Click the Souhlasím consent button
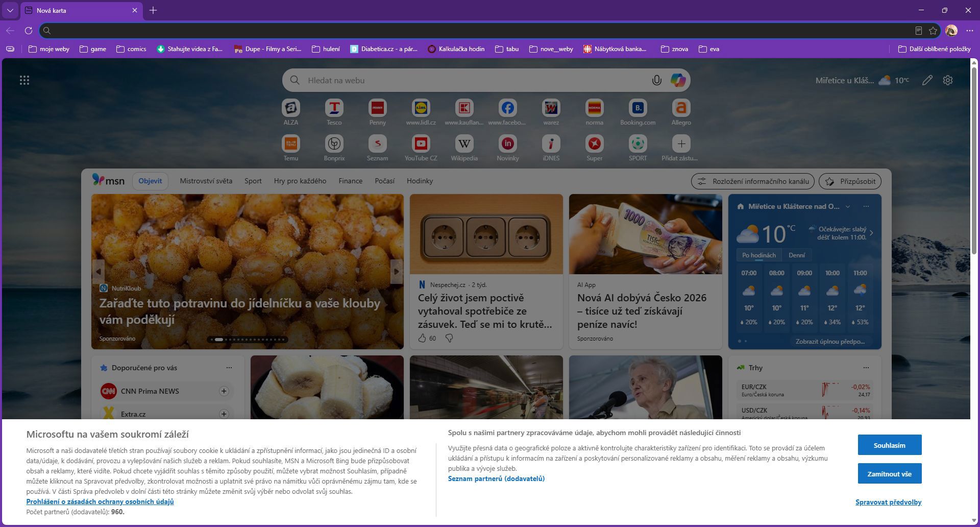This screenshot has width=980, height=527. click(x=889, y=445)
